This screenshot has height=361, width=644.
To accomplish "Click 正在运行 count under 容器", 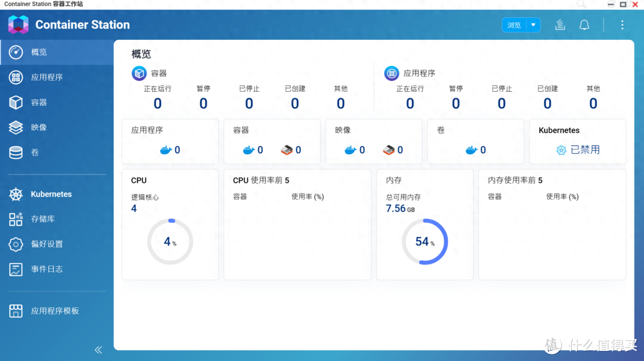I will click(157, 104).
